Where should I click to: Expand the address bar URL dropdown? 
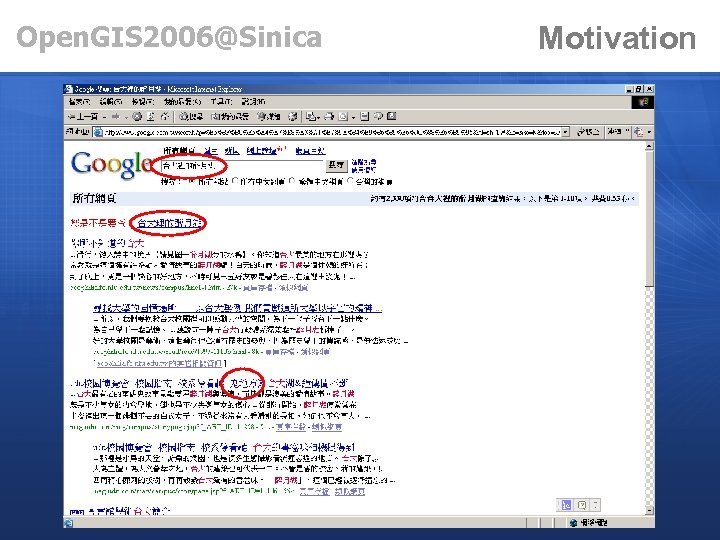[x=566, y=132]
